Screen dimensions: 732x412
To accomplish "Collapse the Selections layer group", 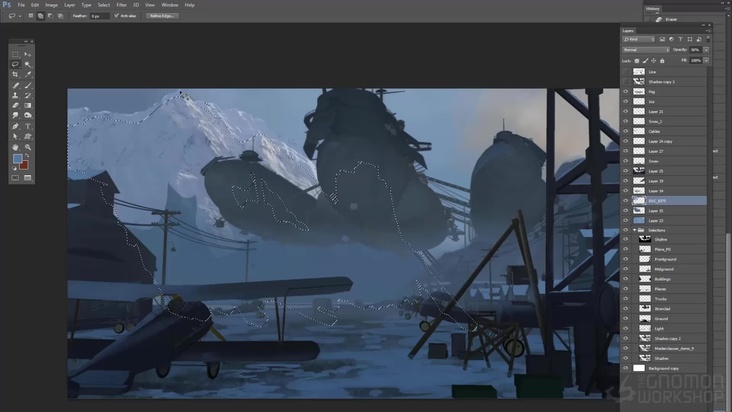I will point(634,230).
